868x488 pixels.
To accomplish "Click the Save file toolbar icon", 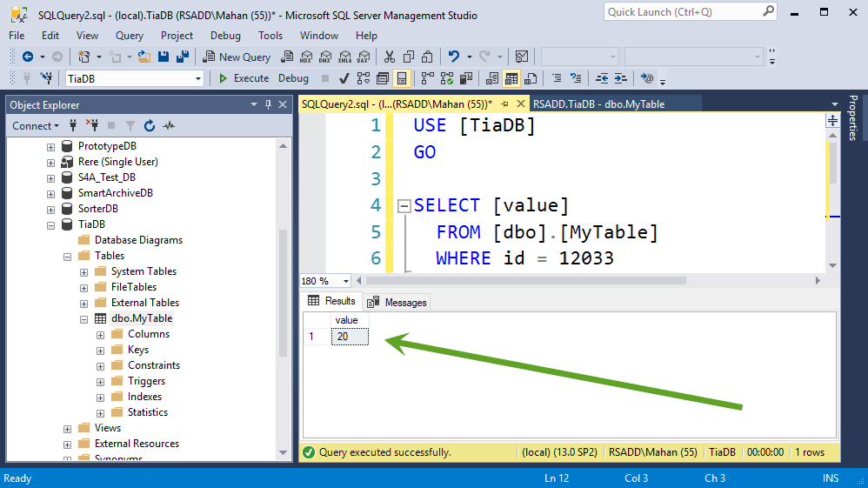I will [x=164, y=57].
